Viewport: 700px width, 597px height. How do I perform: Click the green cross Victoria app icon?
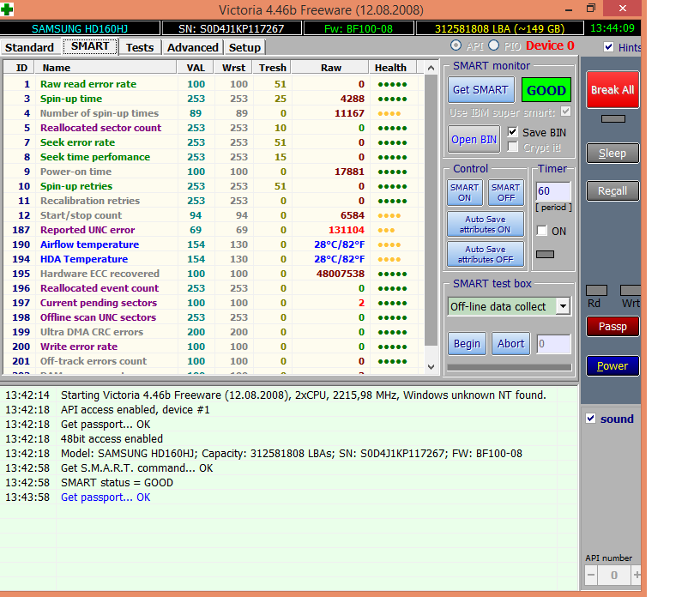tap(8, 9)
